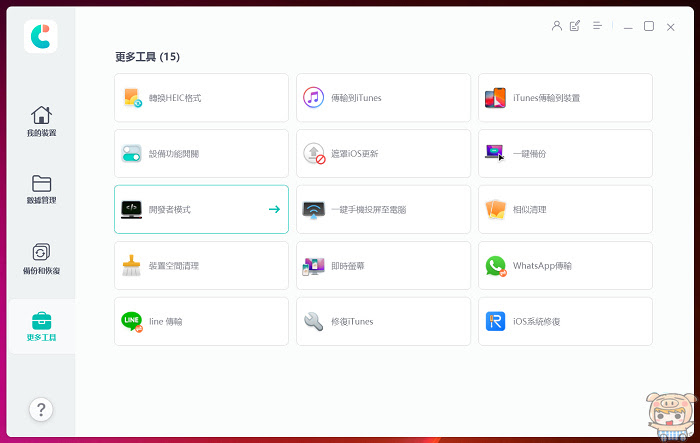
Task: Click the iOS系統修復 blue icon
Action: click(495, 321)
